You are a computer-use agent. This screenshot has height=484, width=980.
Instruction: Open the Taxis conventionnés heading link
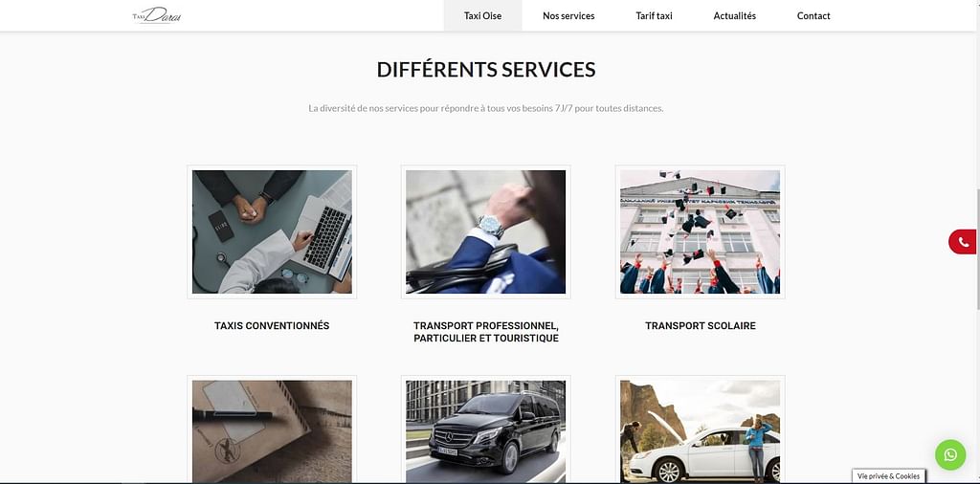click(272, 325)
